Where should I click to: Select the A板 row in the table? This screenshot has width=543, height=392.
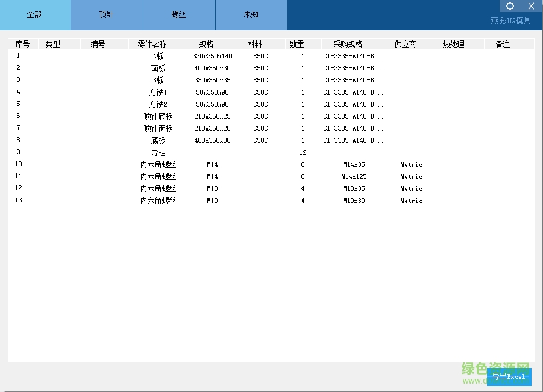coord(159,55)
